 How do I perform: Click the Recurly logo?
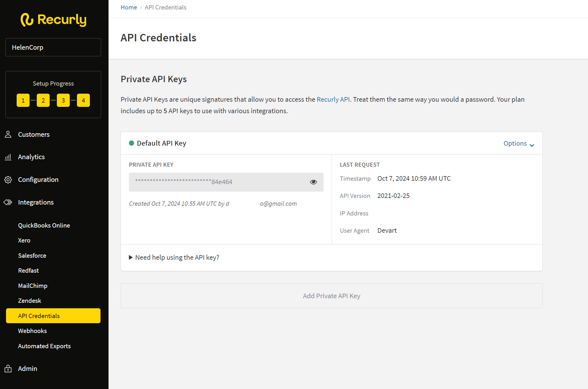click(x=53, y=20)
